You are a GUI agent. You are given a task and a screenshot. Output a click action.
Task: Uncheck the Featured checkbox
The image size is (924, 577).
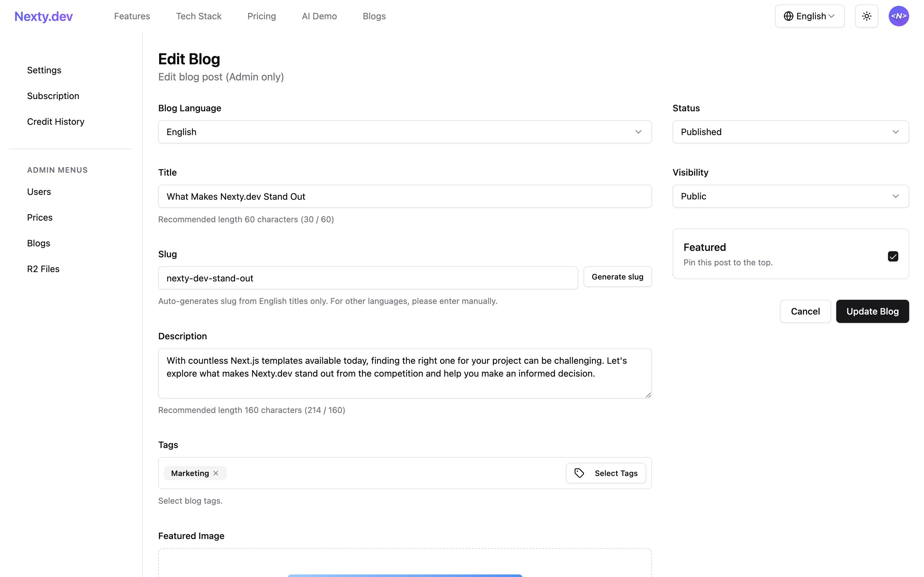coord(892,256)
